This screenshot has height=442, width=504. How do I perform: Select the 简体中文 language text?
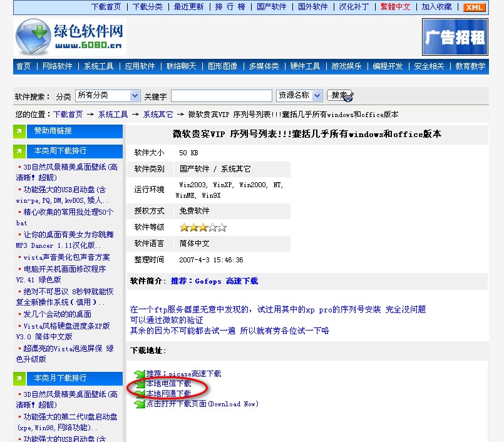(x=194, y=244)
